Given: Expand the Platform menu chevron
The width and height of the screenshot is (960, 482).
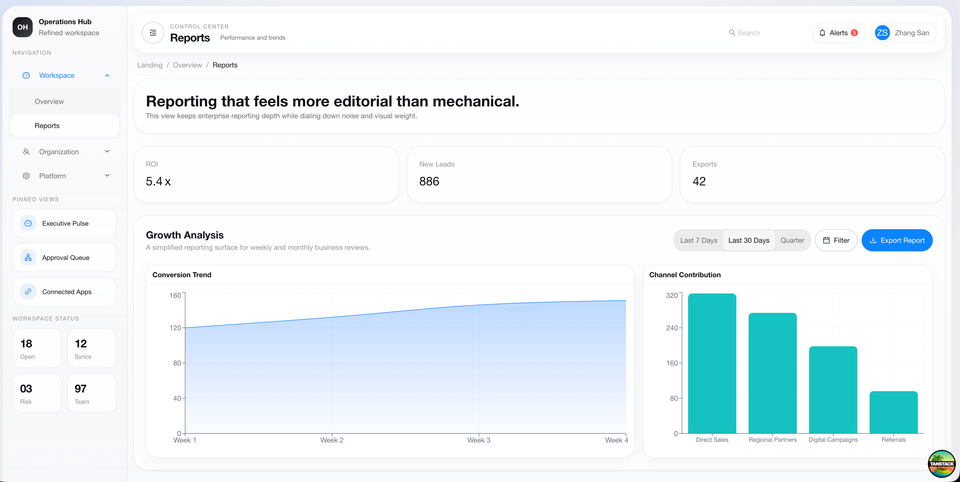Looking at the screenshot, I should [107, 176].
